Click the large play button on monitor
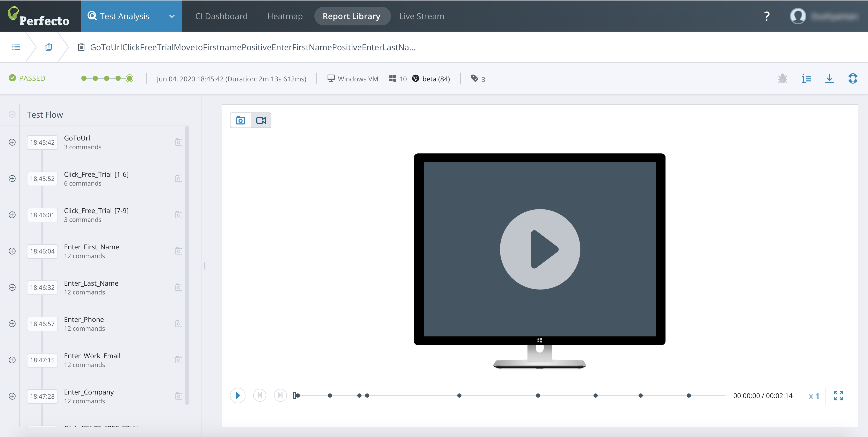 (x=540, y=249)
